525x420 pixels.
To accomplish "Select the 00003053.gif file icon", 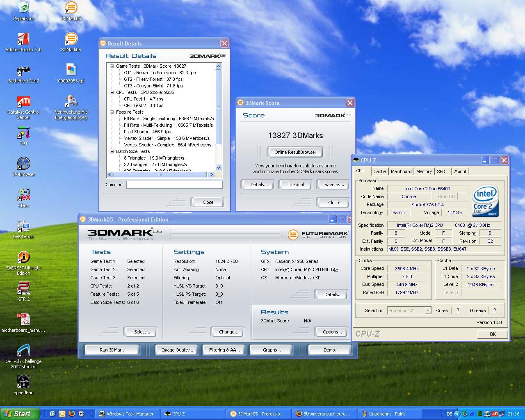I will (x=71, y=70).
